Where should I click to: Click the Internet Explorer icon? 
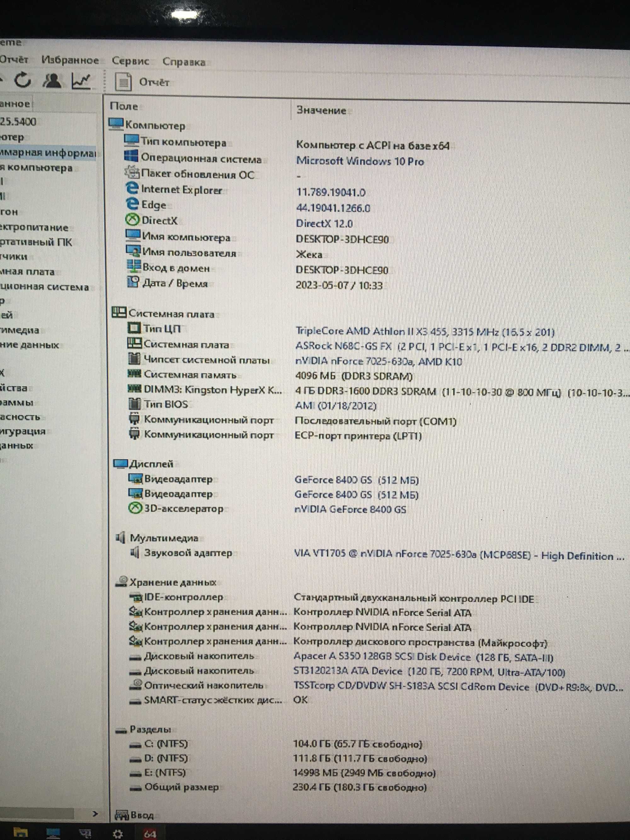pos(132,188)
